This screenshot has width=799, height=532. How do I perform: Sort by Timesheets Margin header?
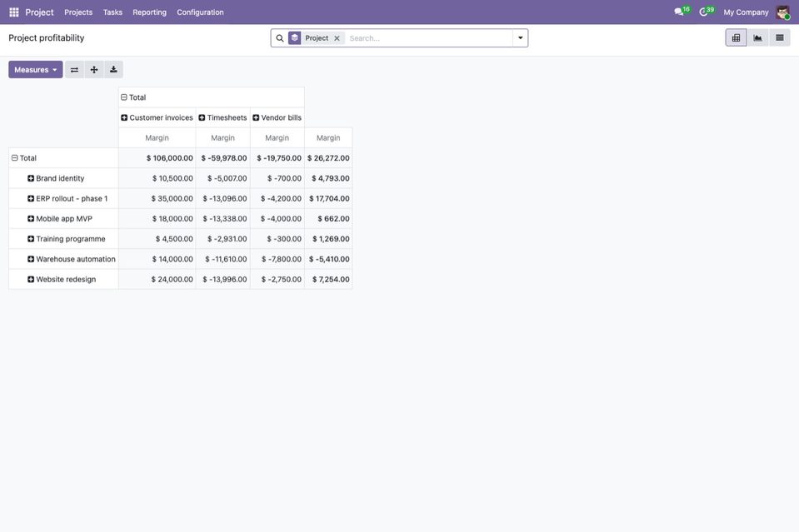tap(222, 138)
